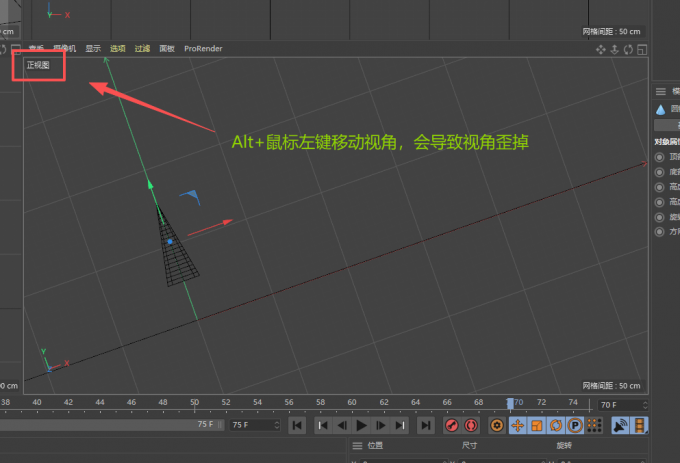Open the 选项 viewport menu
The width and height of the screenshot is (680, 463).
click(x=118, y=49)
